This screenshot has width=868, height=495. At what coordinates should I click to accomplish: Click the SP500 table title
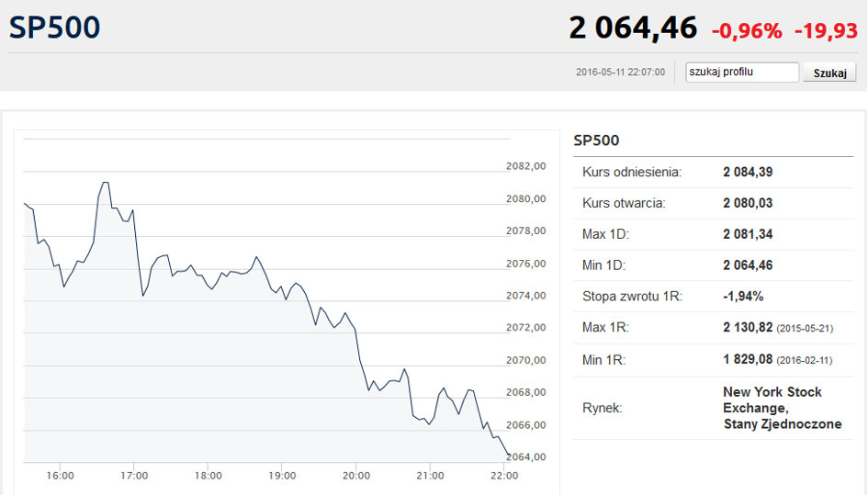click(596, 141)
